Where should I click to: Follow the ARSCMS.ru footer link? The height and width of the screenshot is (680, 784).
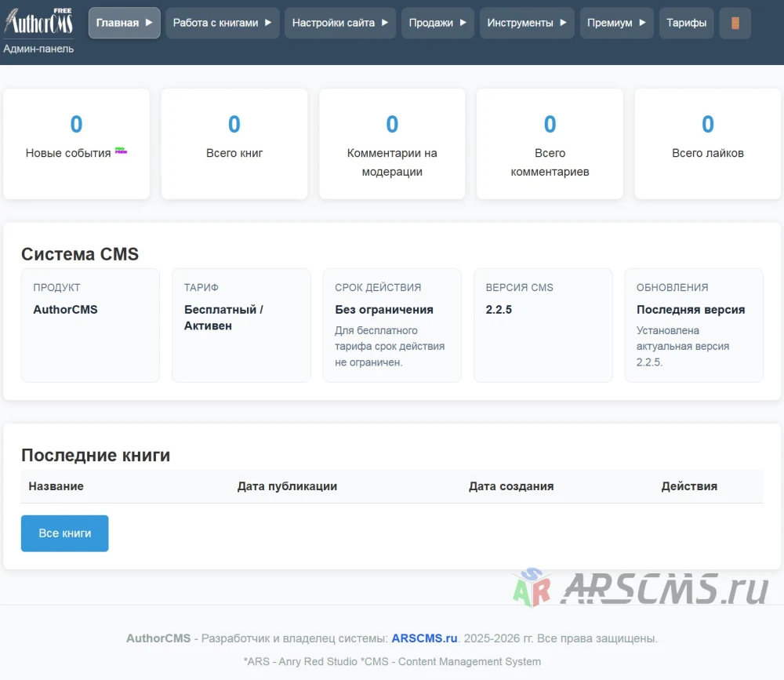point(424,638)
